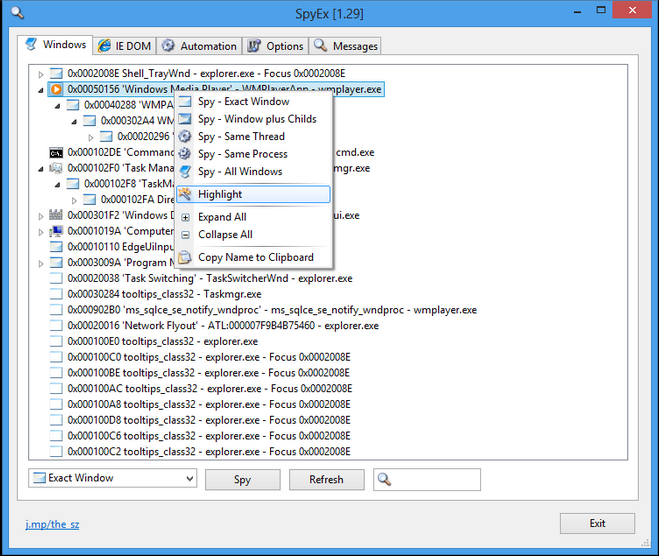Choose Spy - All Windows

[253, 171]
